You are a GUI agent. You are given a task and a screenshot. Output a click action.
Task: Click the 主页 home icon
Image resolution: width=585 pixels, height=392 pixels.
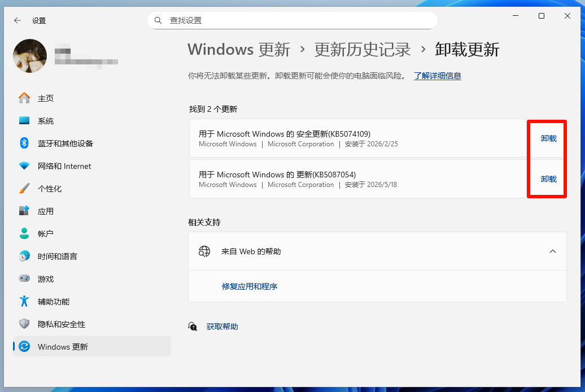[x=24, y=98]
